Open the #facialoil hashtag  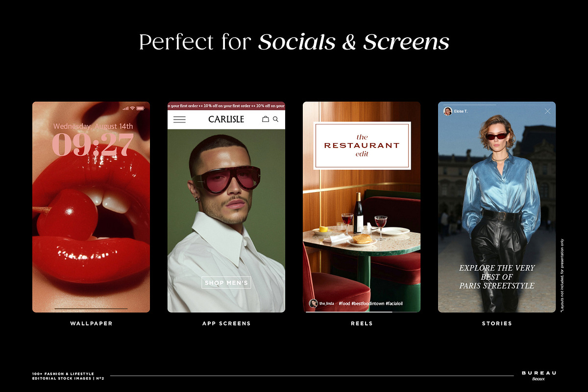[x=394, y=304]
